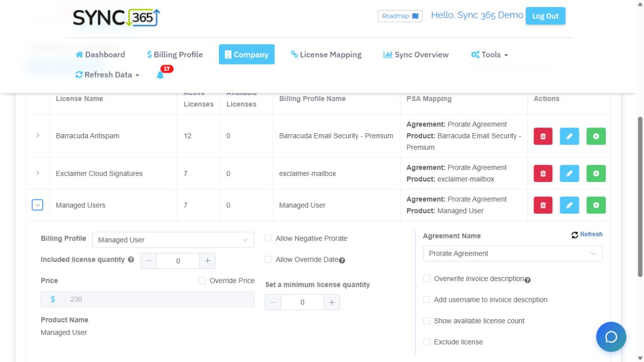Click the License Name column header
The image size is (644, 362).
[79, 99]
